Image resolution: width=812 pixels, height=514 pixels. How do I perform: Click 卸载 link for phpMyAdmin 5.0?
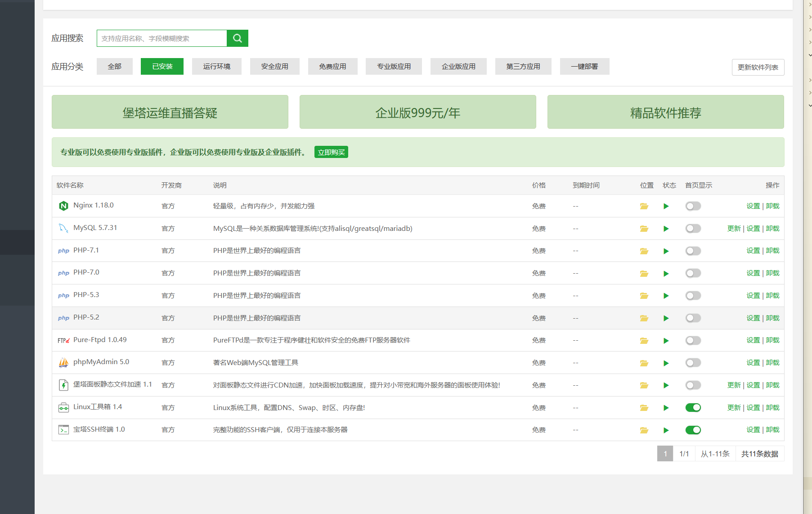pos(773,363)
